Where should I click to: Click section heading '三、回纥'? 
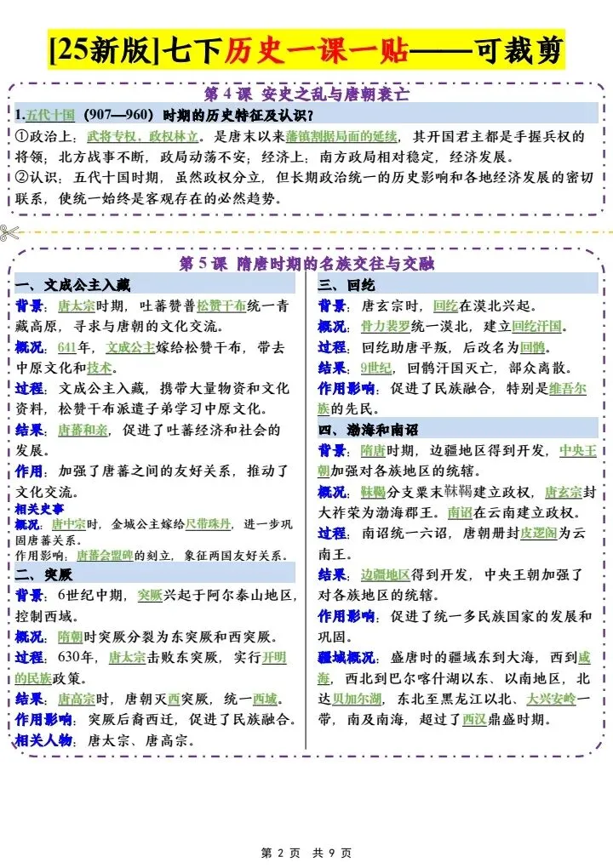[x=347, y=285]
